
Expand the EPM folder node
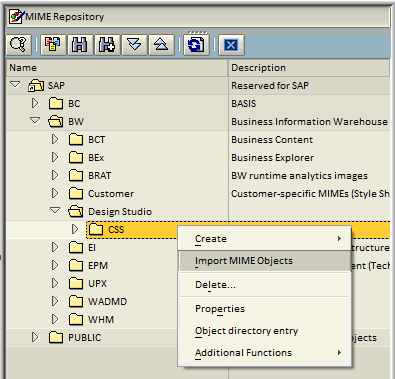[55, 265]
